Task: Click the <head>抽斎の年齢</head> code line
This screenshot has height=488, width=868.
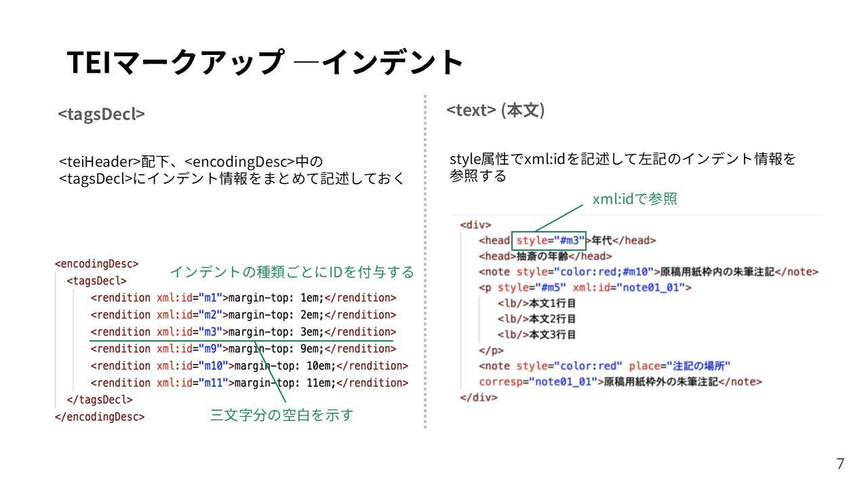Action: click(x=545, y=256)
